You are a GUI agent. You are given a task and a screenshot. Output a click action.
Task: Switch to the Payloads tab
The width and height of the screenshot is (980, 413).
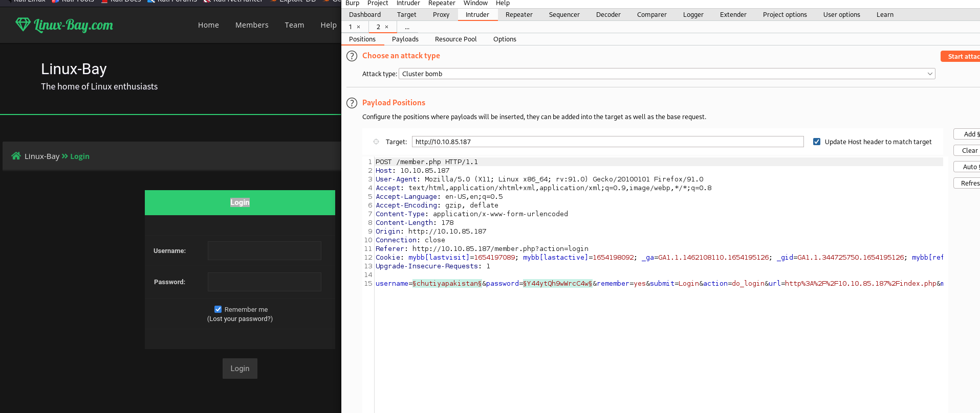click(x=405, y=39)
